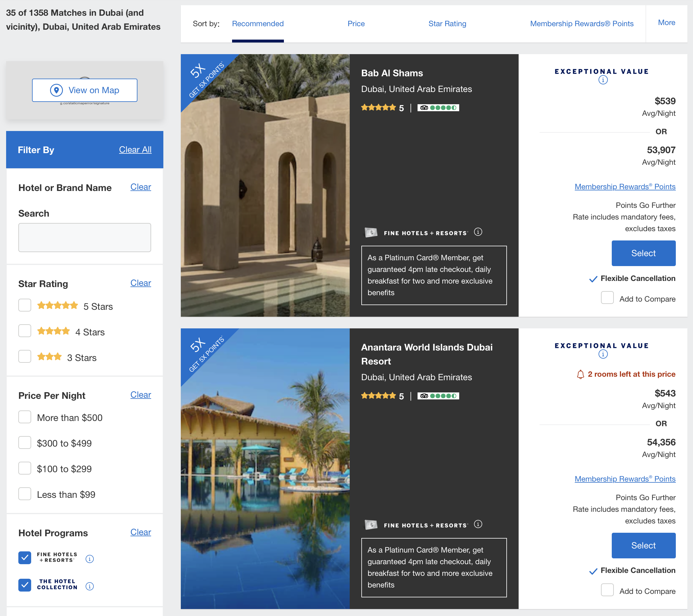The width and height of the screenshot is (693, 616).
Task: Click TripAdvisor rating badge for Bab Al Shams
Action: click(438, 108)
